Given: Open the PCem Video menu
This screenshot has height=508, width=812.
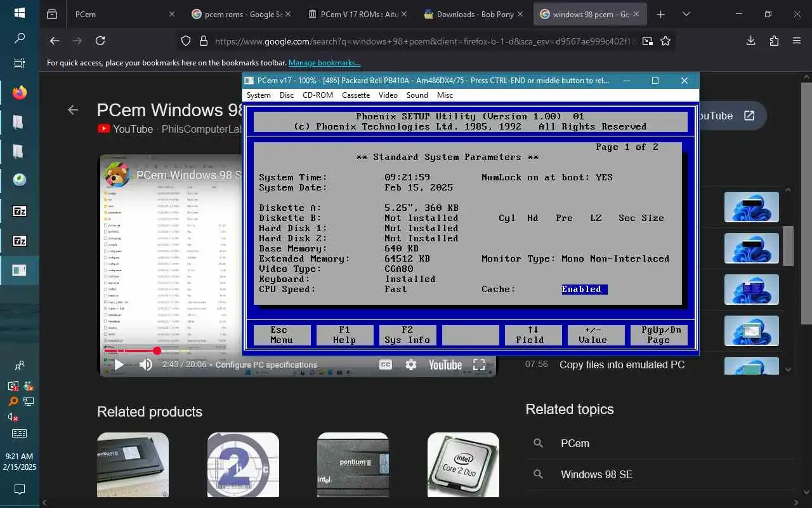Looking at the screenshot, I should pyautogui.click(x=388, y=95).
